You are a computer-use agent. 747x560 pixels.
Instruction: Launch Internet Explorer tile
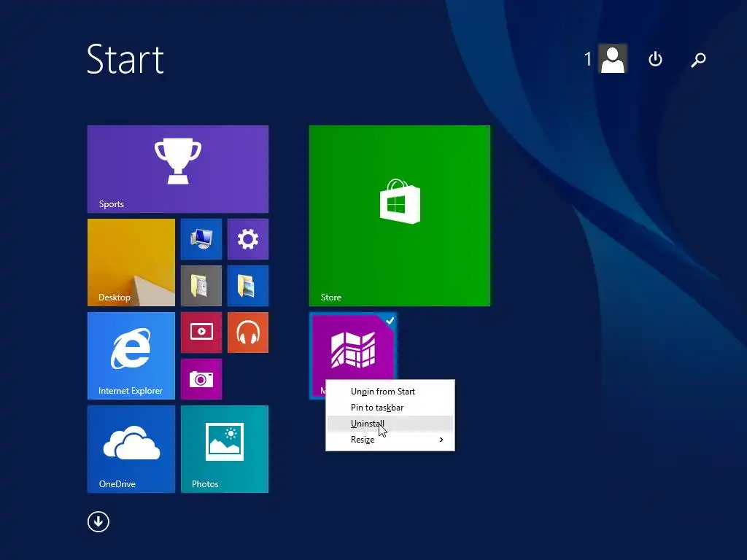click(x=131, y=356)
